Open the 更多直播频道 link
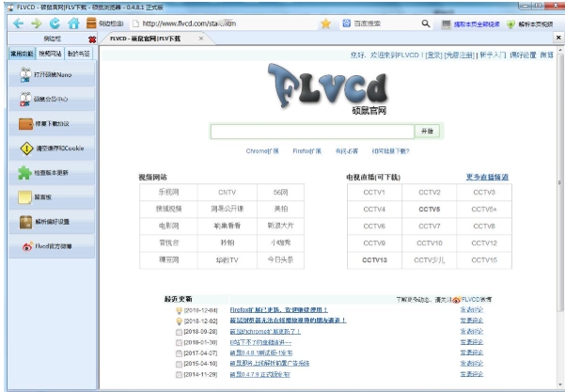The image size is (565, 392). click(487, 177)
